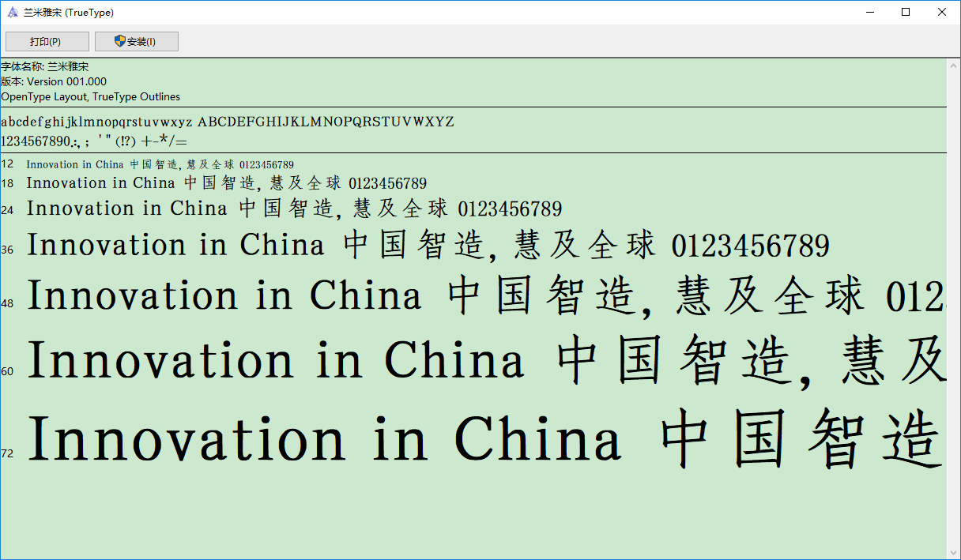Click the UAC shield icon on the 安装 button
This screenshot has height=560, width=961.
[119, 40]
